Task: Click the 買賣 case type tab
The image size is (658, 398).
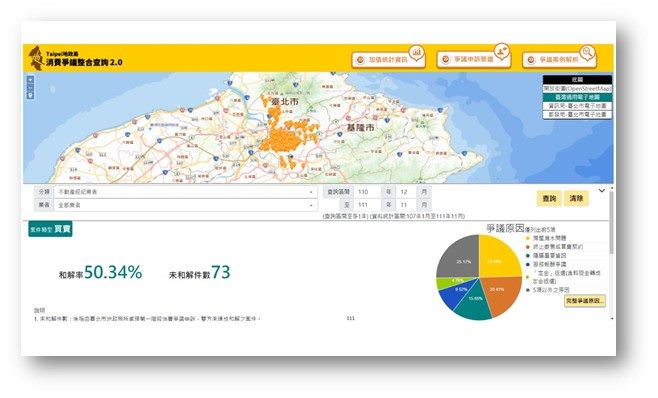Action: click(x=50, y=229)
